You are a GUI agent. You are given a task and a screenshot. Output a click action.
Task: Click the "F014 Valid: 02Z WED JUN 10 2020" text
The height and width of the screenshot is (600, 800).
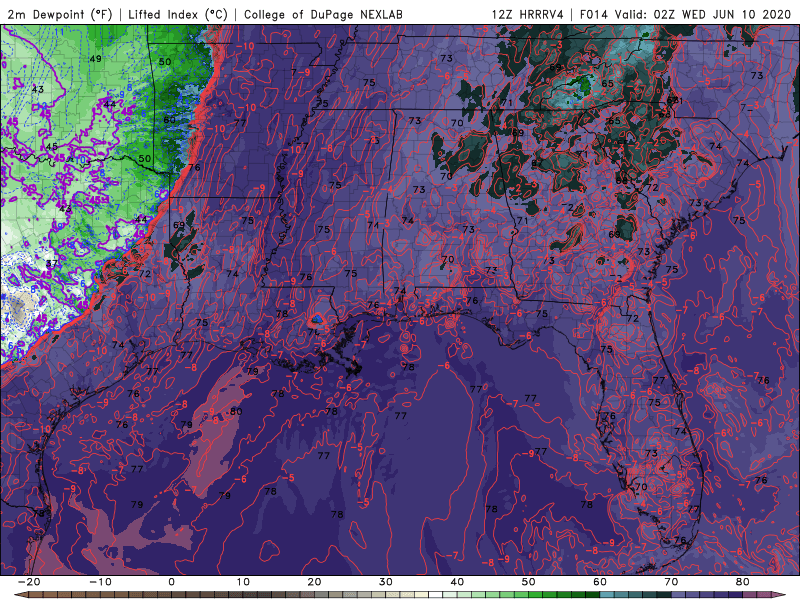pyautogui.click(x=685, y=15)
